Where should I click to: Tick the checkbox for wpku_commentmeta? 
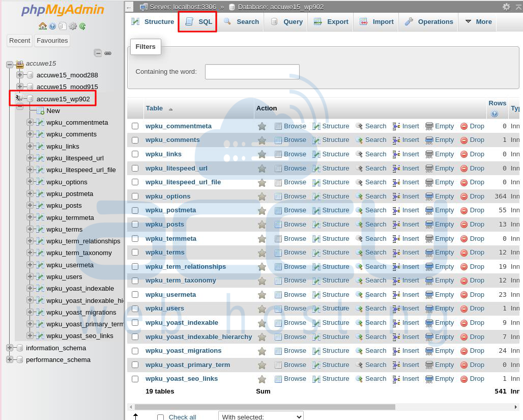coord(135,126)
